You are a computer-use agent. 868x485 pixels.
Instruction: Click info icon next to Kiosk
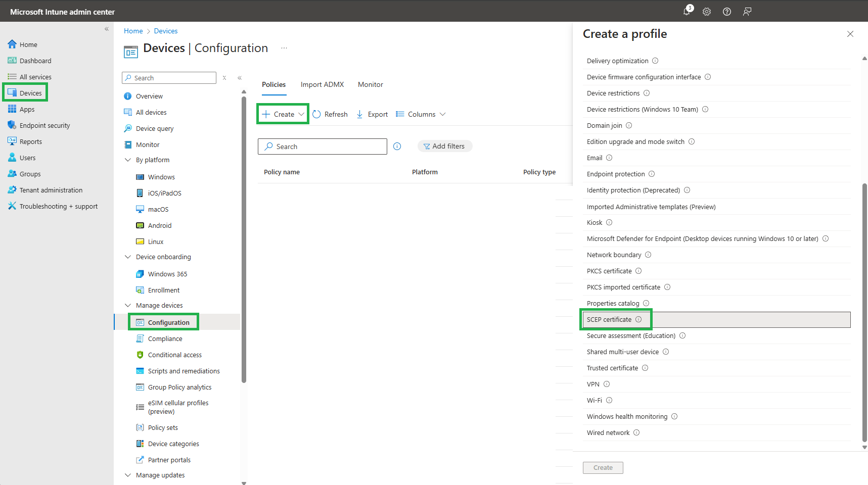pyautogui.click(x=609, y=222)
